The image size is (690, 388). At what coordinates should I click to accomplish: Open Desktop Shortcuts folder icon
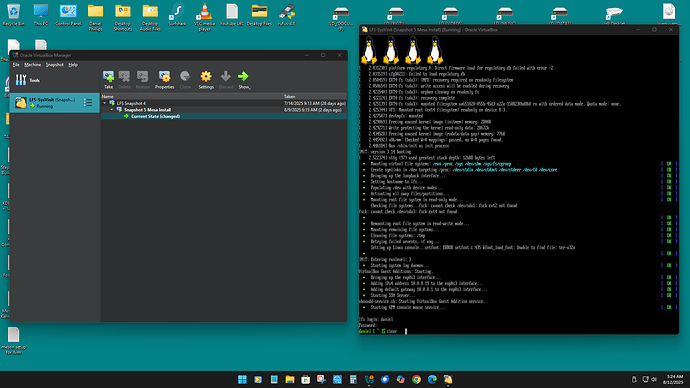pos(123,18)
